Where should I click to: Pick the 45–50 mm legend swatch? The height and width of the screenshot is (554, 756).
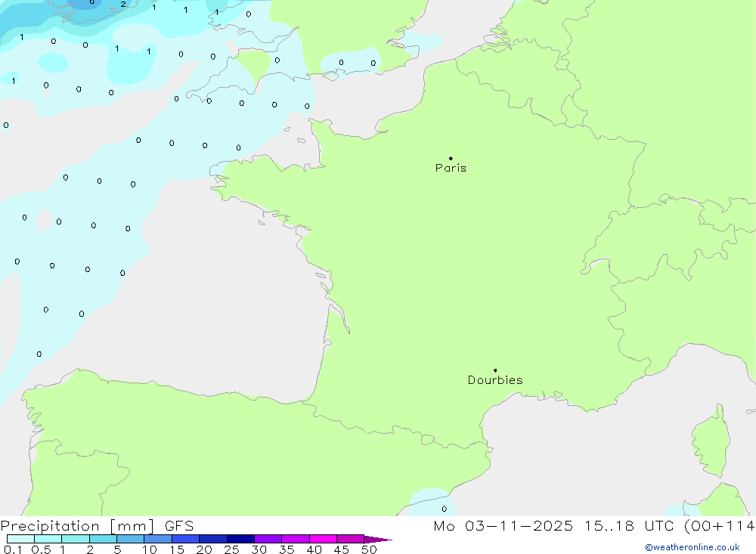351,539
